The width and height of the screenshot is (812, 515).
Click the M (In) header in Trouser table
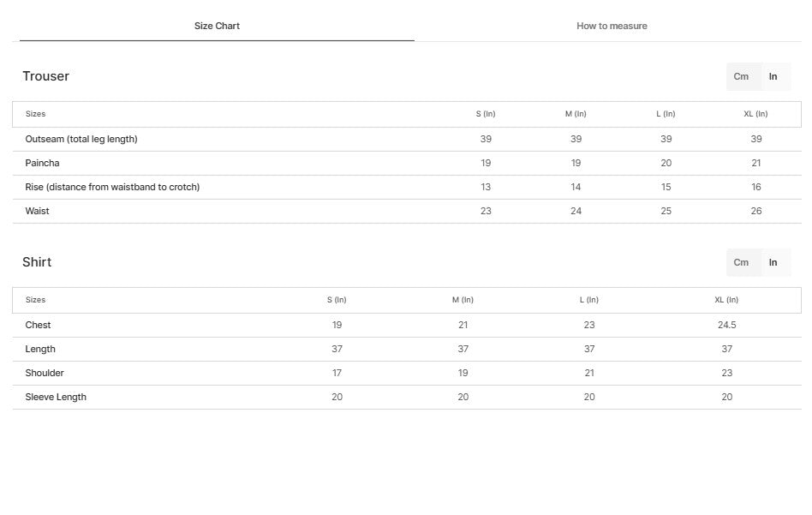576,114
